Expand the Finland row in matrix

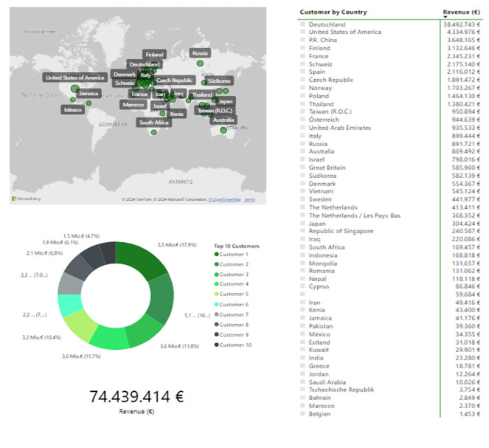pos(302,48)
